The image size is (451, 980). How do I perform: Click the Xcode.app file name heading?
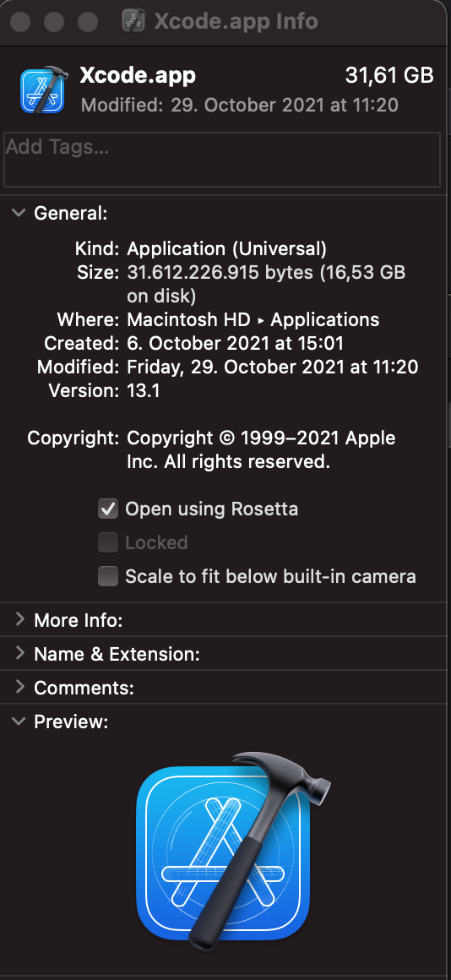[x=138, y=76]
